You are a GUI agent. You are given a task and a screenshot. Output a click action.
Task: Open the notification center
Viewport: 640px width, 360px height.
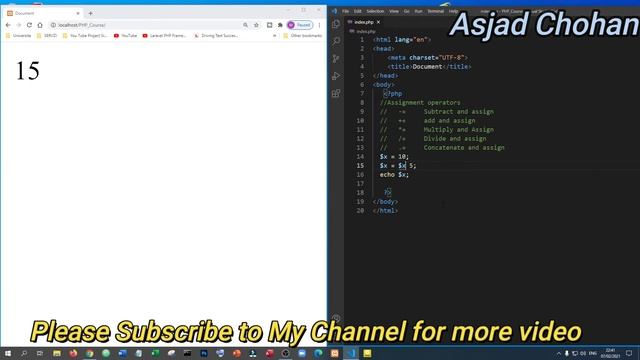click(629, 353)
